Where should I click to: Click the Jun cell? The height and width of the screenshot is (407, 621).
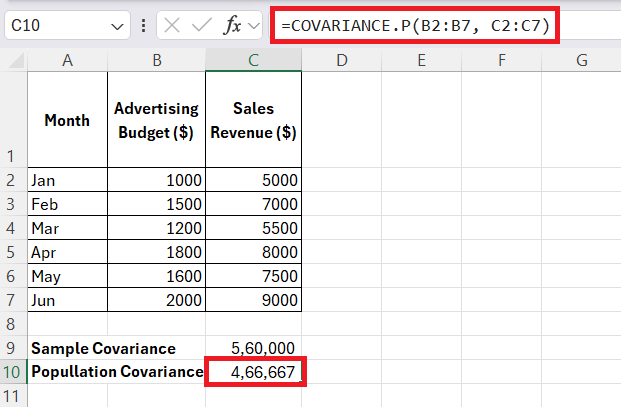[67, 300]
